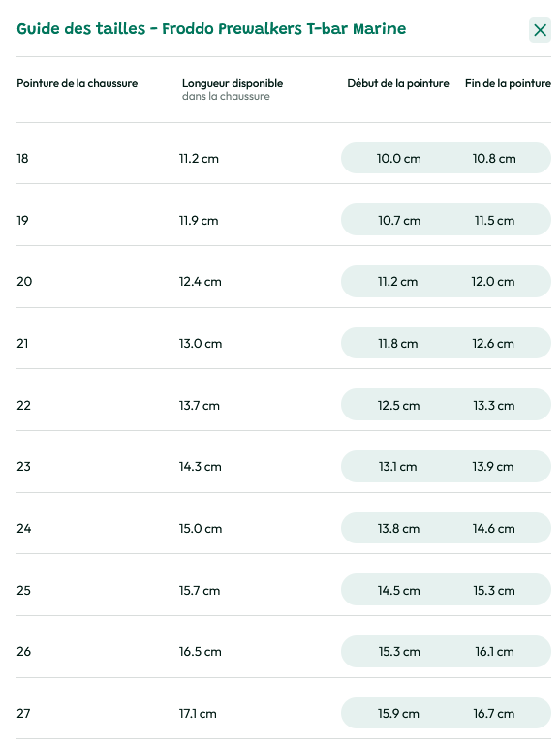Select shoe size 23 row
560x742 pixels.
point(284,467)
